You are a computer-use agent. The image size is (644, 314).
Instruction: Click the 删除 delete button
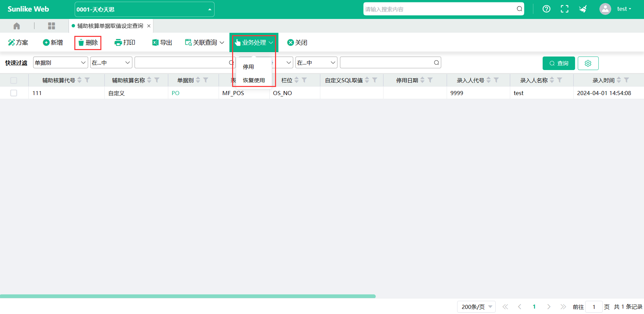tap(88, 43)
